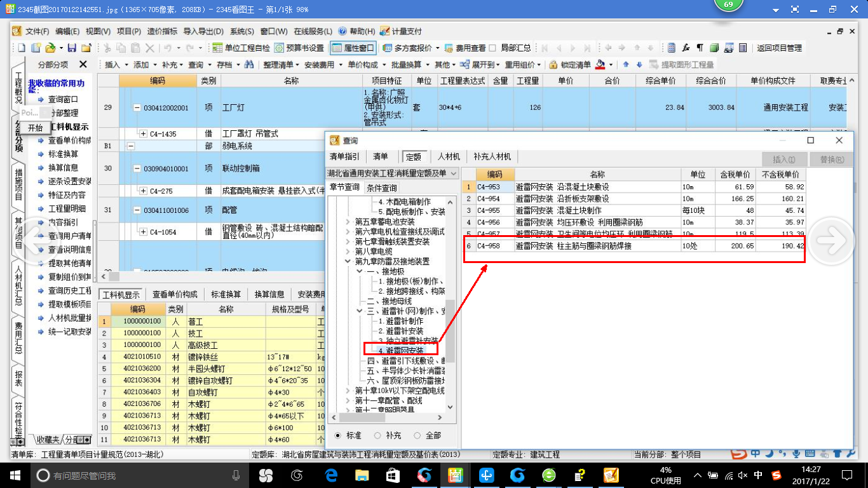
Task: Click 工程量明细 in favorites list
Action: (x=67, y=208)
